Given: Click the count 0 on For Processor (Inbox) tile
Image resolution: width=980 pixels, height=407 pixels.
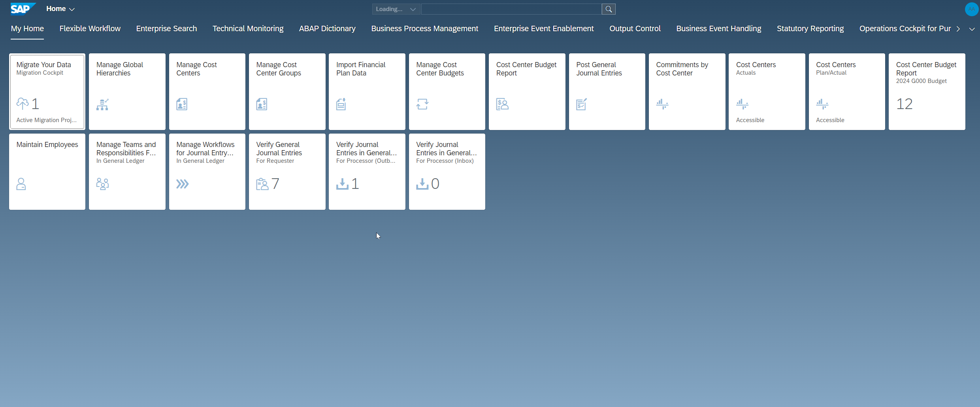Looking at the screenshot, I should [435, 184].
